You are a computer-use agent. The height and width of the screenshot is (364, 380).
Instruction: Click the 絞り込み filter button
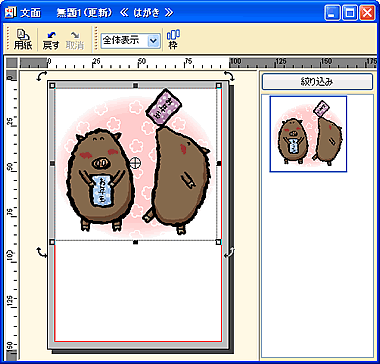(317, 82)
